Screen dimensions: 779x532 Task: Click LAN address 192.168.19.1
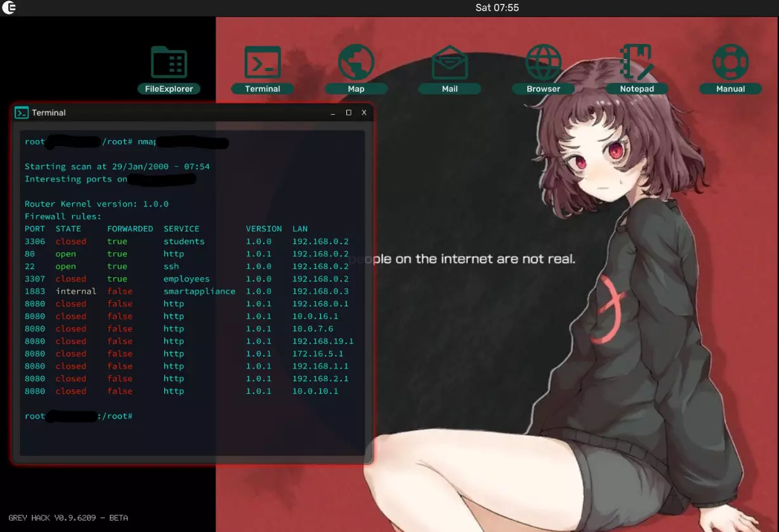tap(323, 341)
